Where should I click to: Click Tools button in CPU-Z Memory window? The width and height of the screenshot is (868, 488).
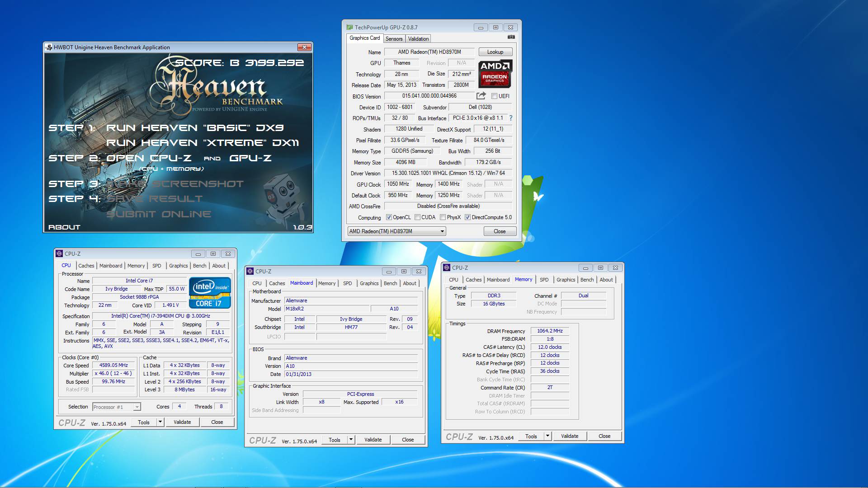coord(531,436)
